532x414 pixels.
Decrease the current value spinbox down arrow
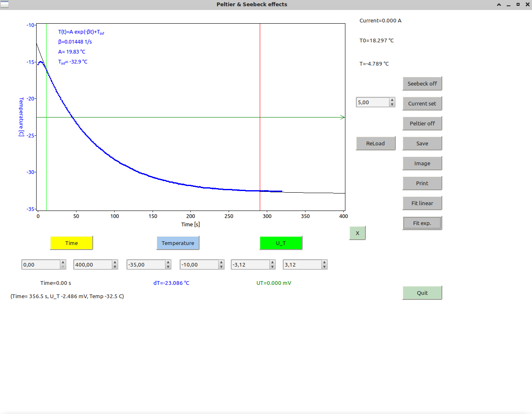[392, 105]
